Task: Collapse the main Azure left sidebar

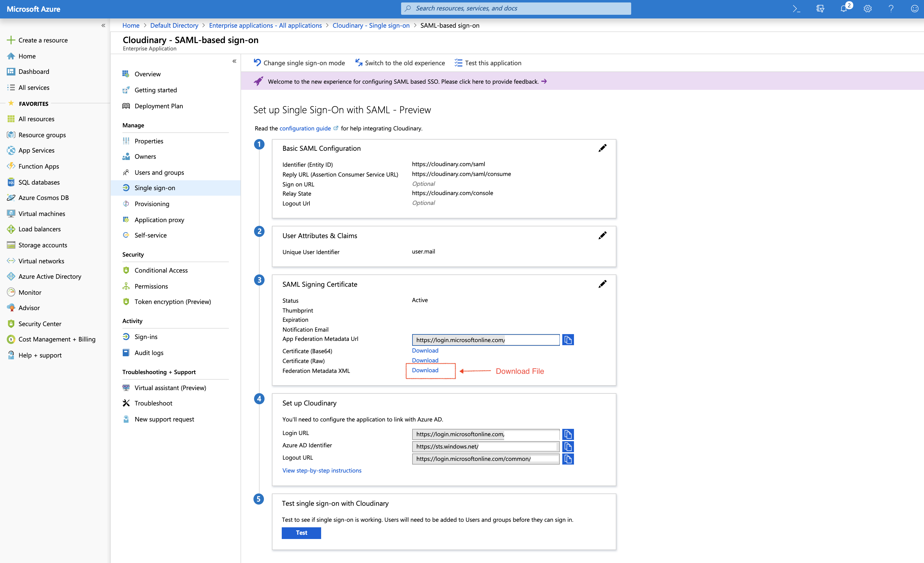Action: 103,26
